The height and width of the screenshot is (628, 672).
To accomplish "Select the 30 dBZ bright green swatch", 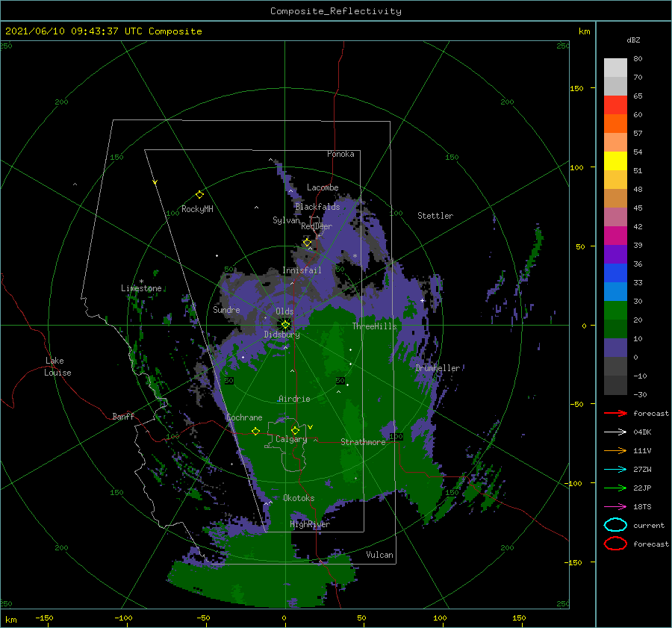I will click(615, 310).
